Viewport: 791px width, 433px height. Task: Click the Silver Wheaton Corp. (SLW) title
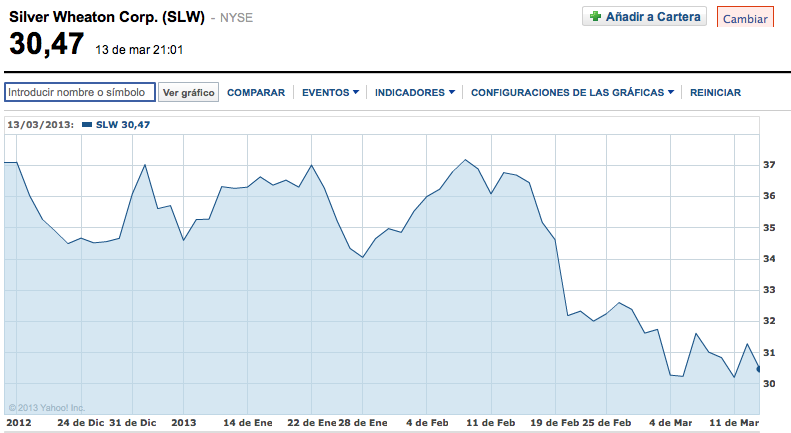click(107, 17)
